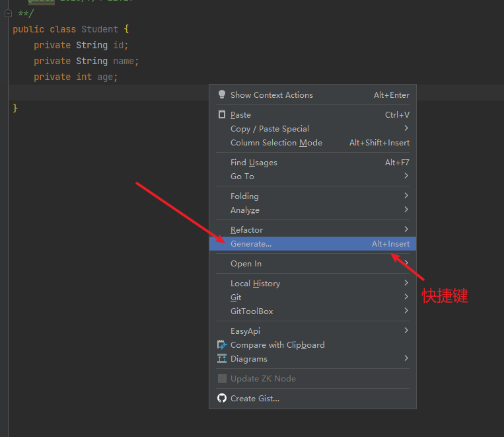The height and width of the screenshot is (437, 504).
Task: Expand the Go To submenu arrow
Action: (406, 176)
